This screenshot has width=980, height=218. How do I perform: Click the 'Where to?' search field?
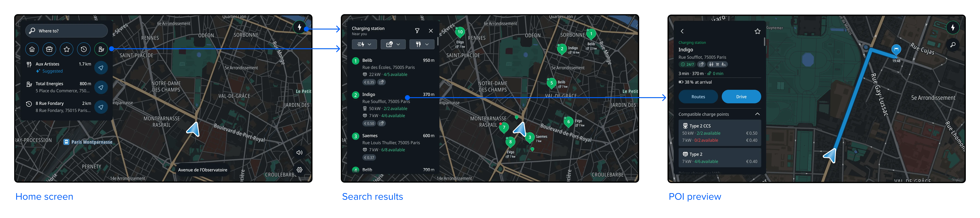pos(67,31)
